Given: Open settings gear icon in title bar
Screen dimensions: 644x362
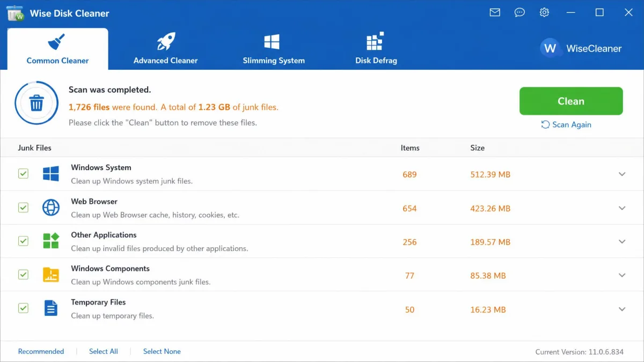Looking at the screenshot, I should pyautogui.click(x=544, y=12).
